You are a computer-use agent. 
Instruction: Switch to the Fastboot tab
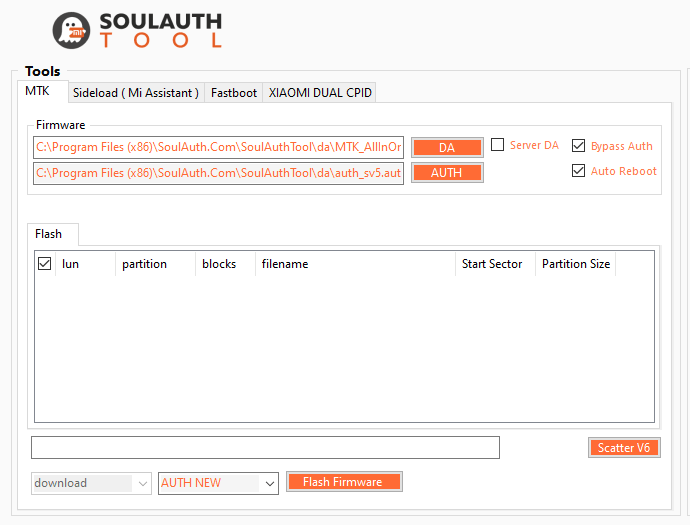click(234, 92)
